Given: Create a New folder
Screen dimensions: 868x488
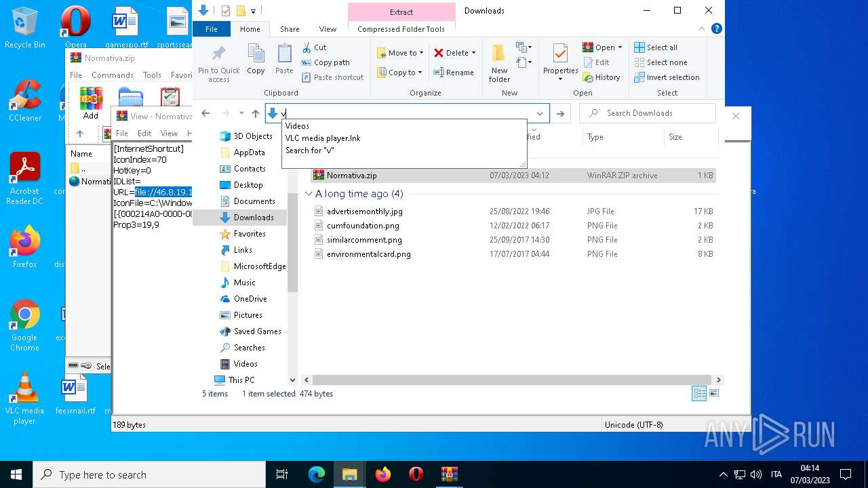Looking at the screenshot, I should tap(499, 64).
